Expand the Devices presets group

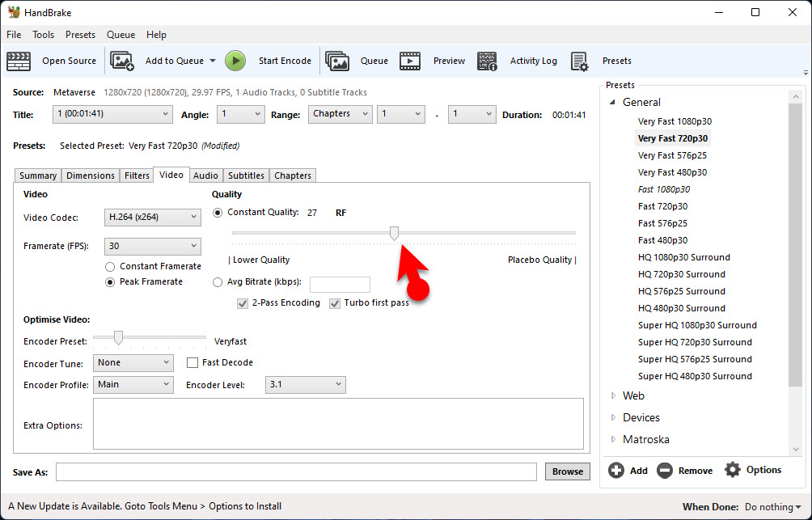coord(613,417)
